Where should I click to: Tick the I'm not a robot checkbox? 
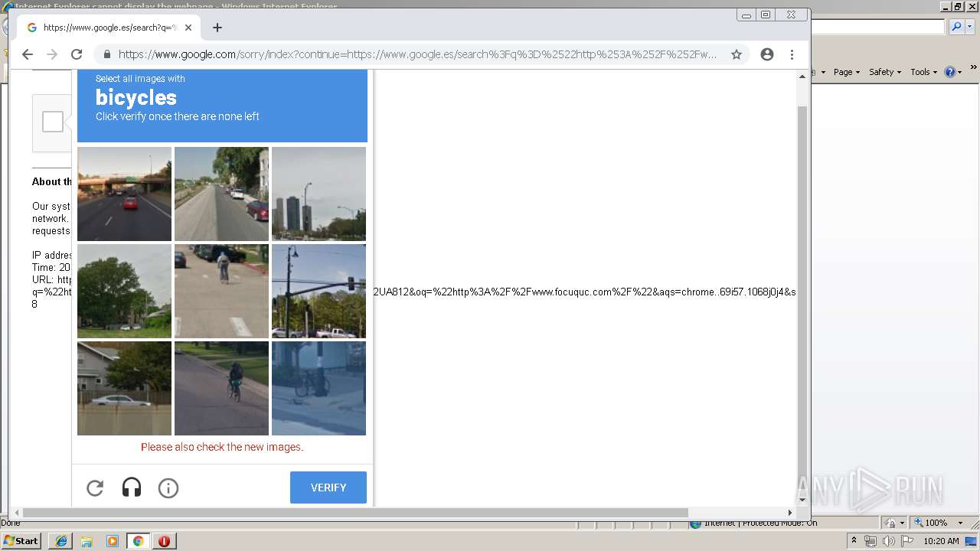click(53, 122)
